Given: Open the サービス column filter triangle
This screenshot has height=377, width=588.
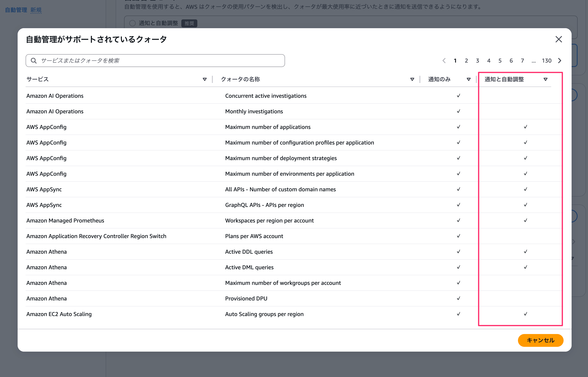Looking at the screenshot, I should point(204,79).
